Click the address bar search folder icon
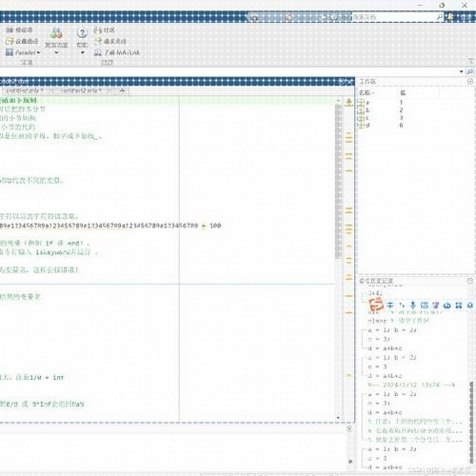The image size is (476, 476). (469, 71)
